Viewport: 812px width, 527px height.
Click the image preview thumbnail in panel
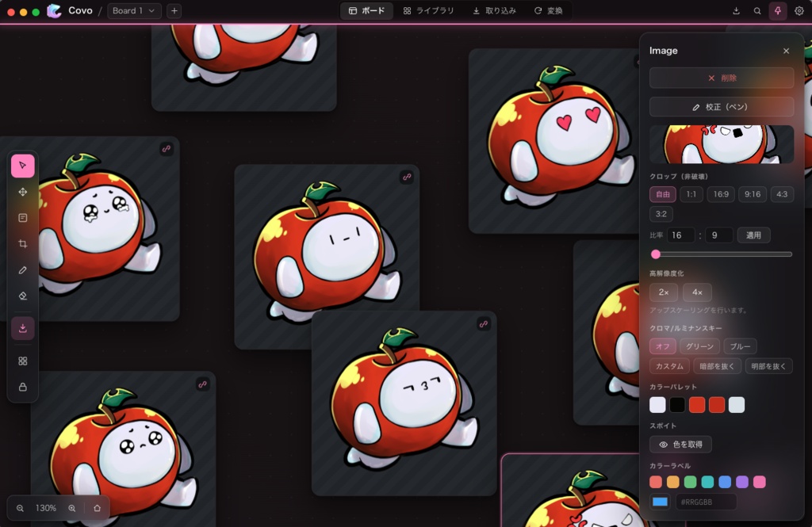tap(722, 144)
